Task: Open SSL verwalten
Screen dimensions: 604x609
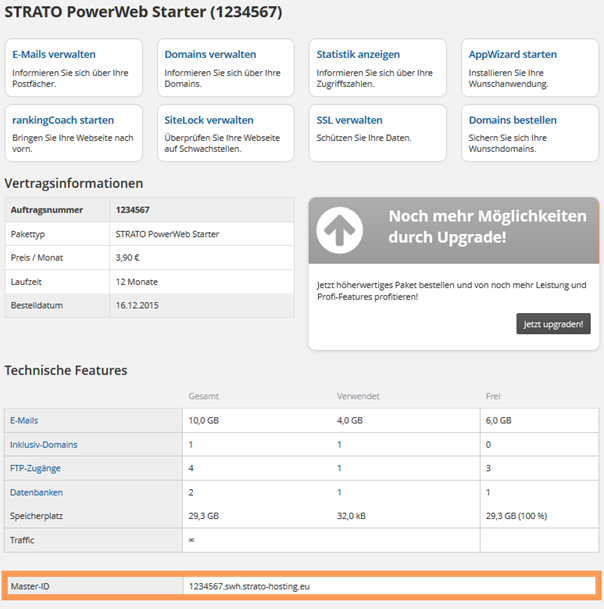Action: tap(349, 120)
